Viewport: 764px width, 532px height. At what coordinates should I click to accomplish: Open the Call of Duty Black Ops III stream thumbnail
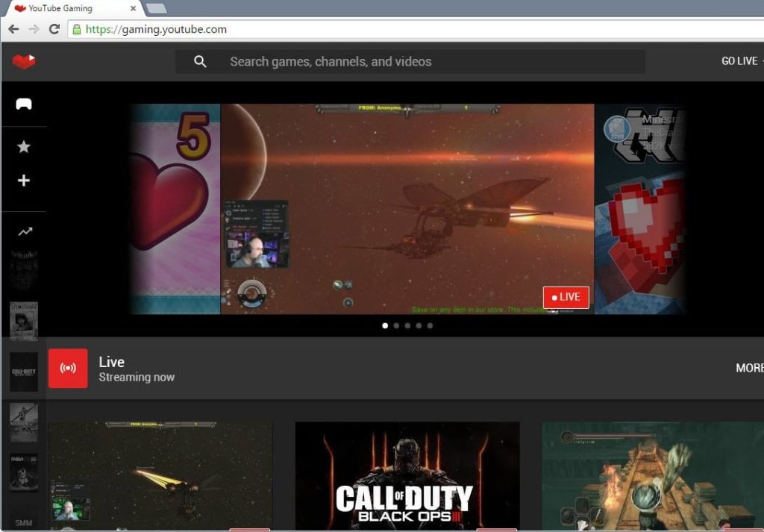click(407, 475)
